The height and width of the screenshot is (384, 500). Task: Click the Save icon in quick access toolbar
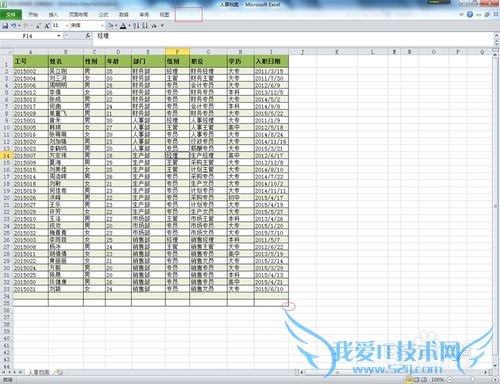5,26
